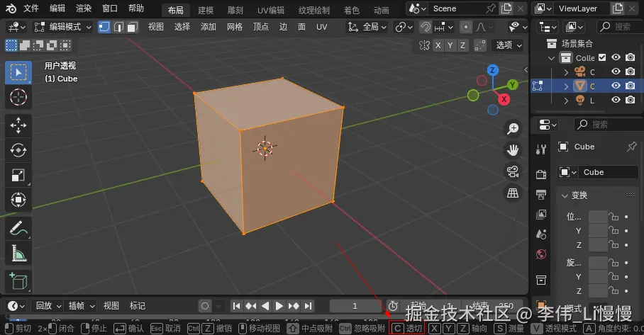Jump to the first frame
The image size is (644, 335).
coord(236,306)
